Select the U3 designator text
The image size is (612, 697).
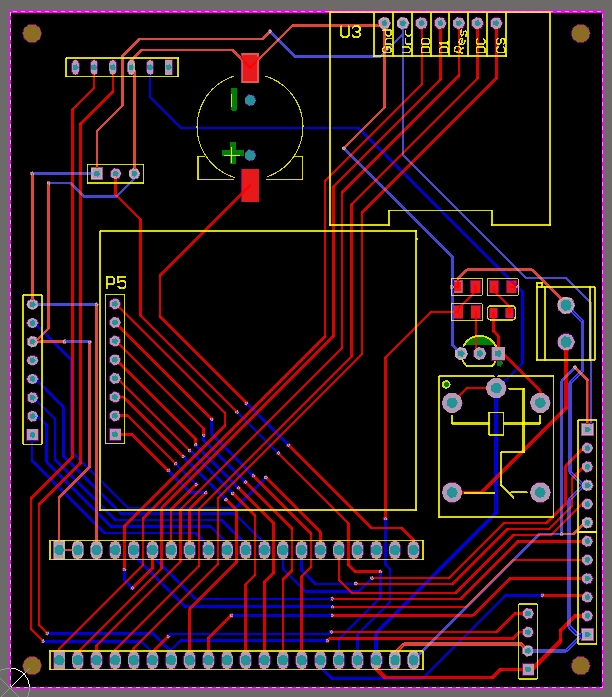tap(350, 32)
